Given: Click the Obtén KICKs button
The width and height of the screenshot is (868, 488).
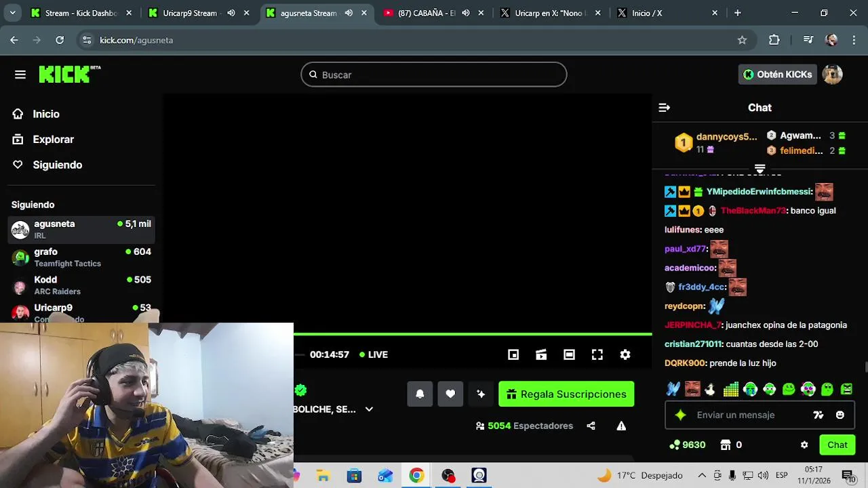Looking at the screenshot, I should (x=777, y=75).
